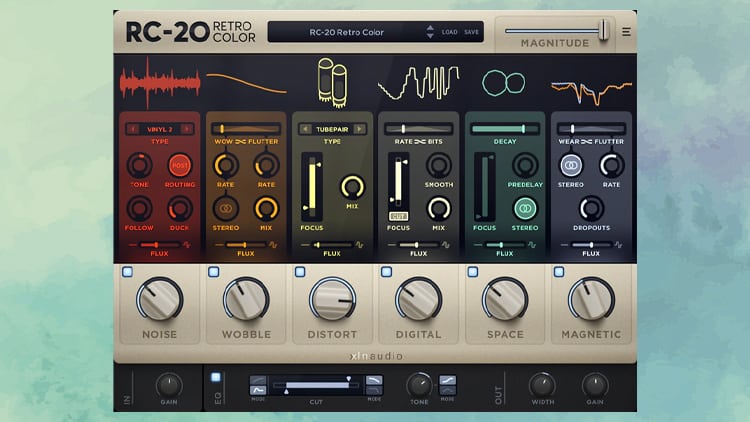Click the Space Predelay knob
This screenshot has height=422, width=750.
point(525,166)
